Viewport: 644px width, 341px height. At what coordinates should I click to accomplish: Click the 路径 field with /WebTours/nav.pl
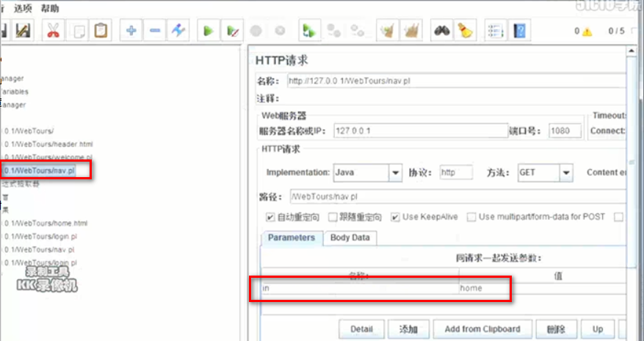click(457, 197)
